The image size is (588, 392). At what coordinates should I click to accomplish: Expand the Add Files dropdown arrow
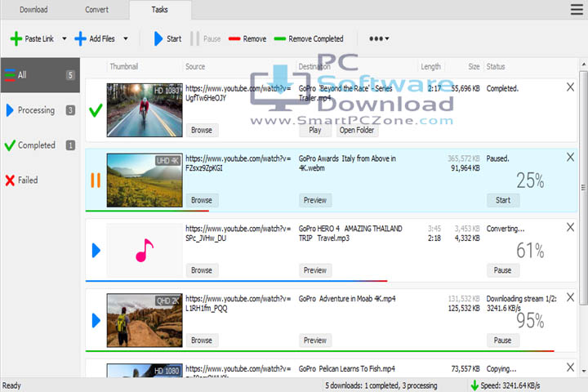[x=126, y=38]
